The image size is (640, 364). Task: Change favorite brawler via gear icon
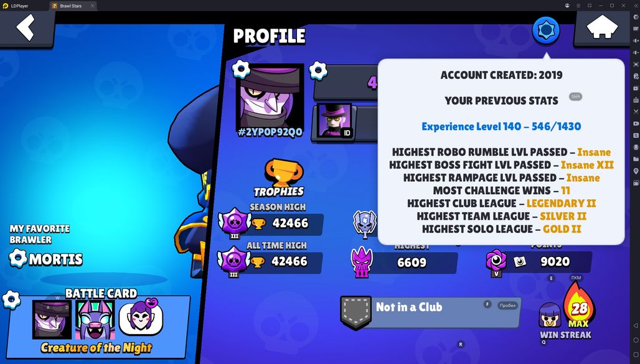click(x=17, y=259)
